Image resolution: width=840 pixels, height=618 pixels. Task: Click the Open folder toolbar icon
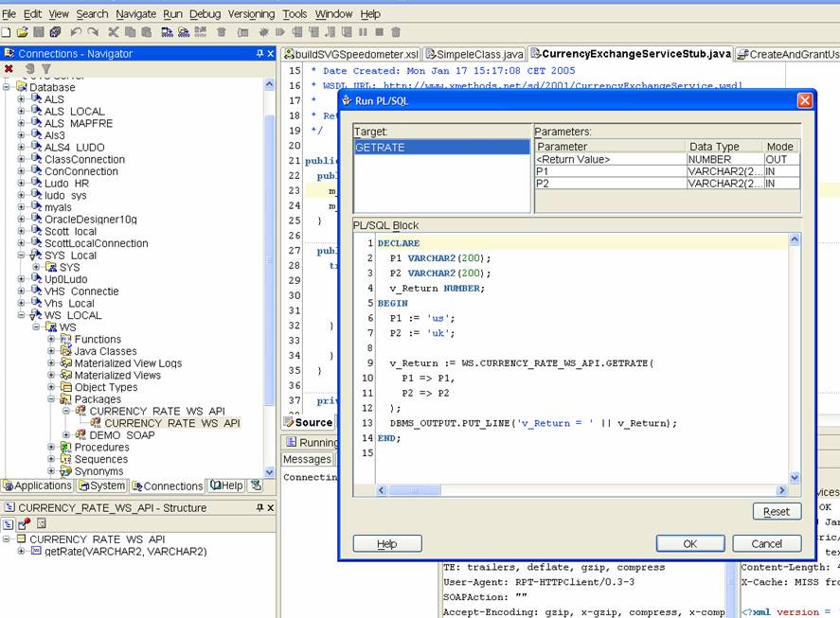pyautogui.click(x=22, y=32)
